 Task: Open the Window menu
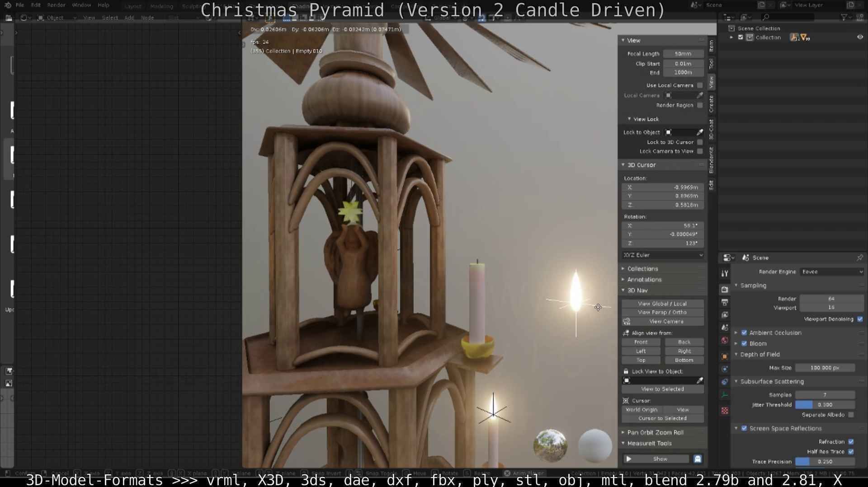click(81, 5)
